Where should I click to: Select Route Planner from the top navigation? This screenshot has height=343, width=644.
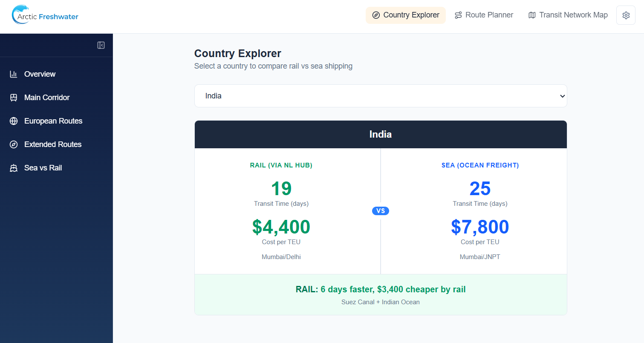click(484, 14)
